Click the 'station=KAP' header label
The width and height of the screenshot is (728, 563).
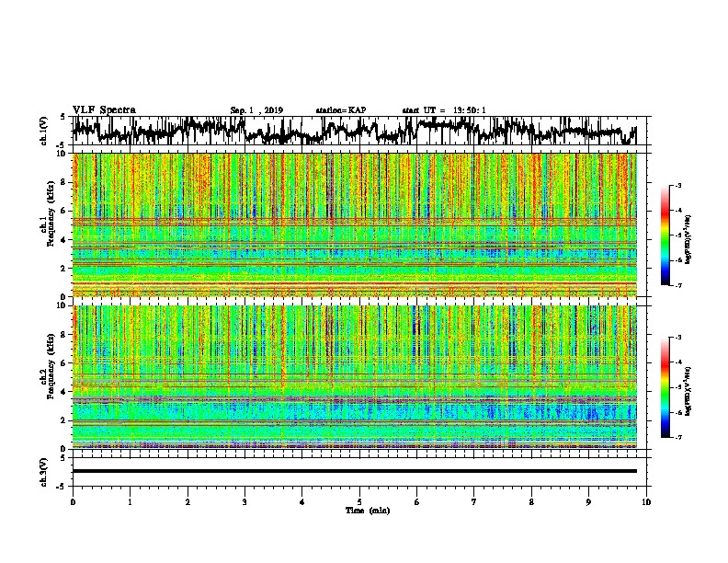click(x=341, y=110)
